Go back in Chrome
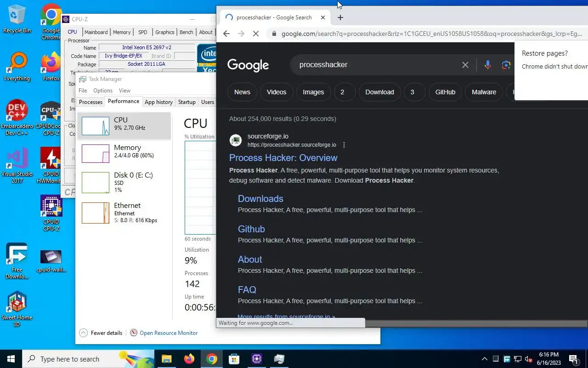The width and height of the screenshot is (588, 368). (x=226, y=34)
